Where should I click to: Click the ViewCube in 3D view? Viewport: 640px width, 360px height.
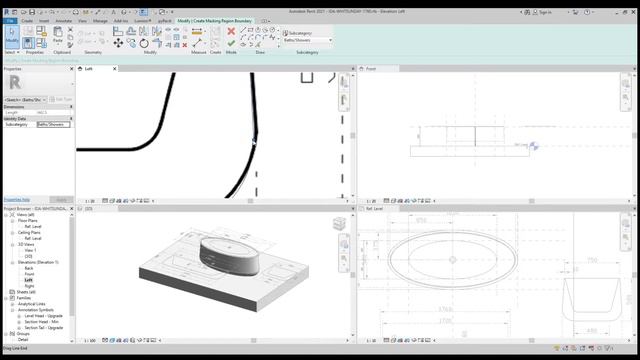click(339, 224)
